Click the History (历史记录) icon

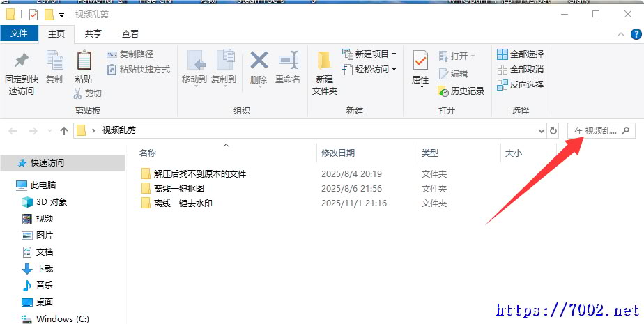443,91
